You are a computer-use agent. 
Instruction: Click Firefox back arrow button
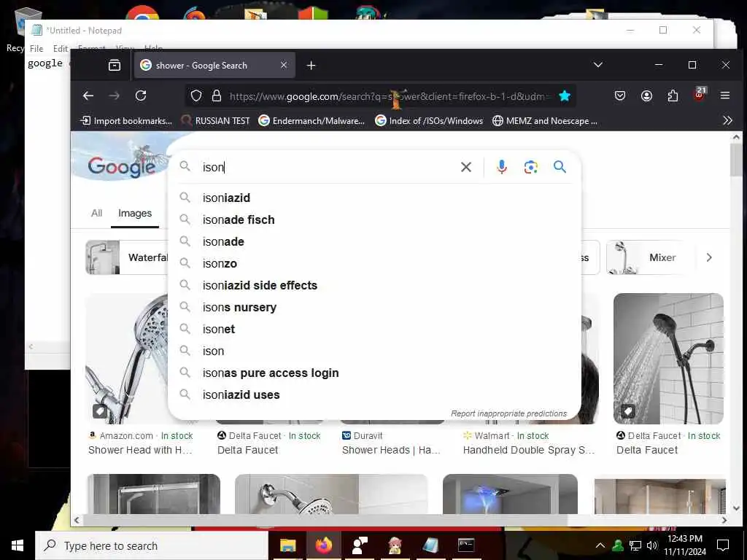coord(88,96)
